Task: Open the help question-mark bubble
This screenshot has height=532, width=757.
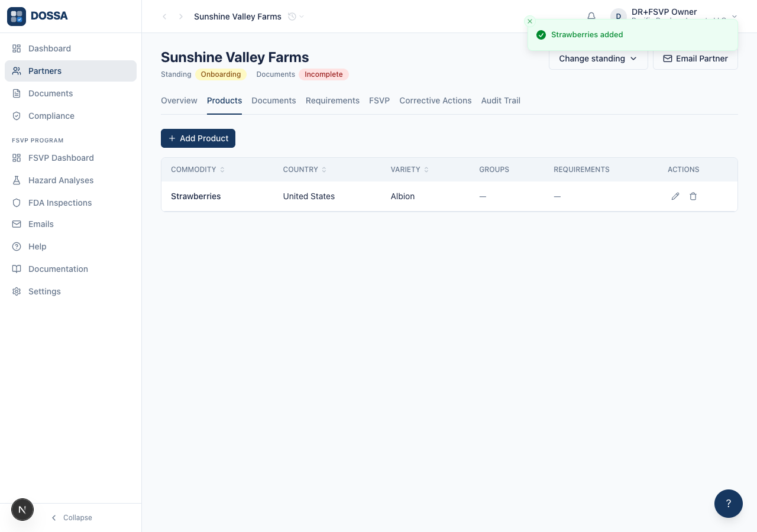Action: pos(729,504)
